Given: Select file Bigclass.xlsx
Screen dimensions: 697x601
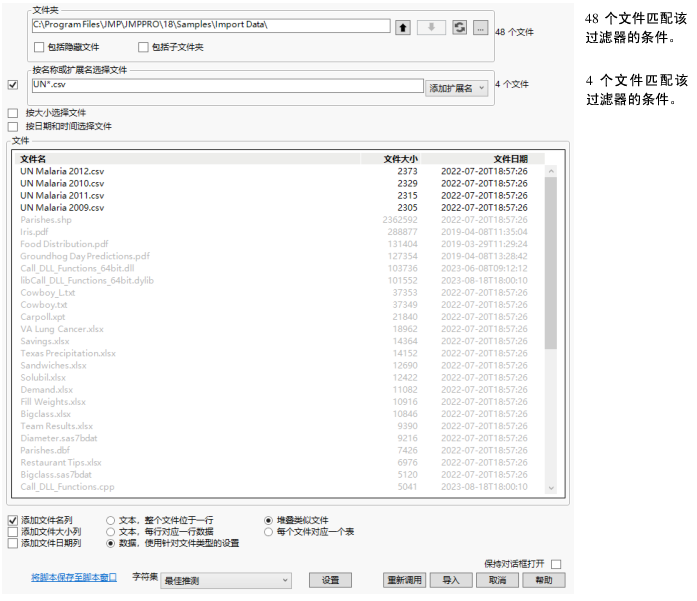Looking at the screenshot, I should pyautogui.click(x=45, y=414).
